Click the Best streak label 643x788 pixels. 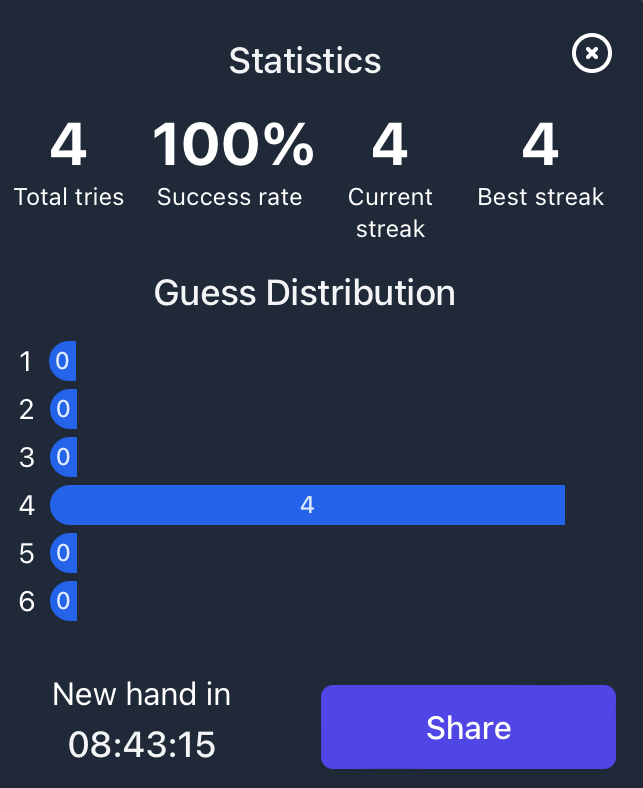point(540,197)
